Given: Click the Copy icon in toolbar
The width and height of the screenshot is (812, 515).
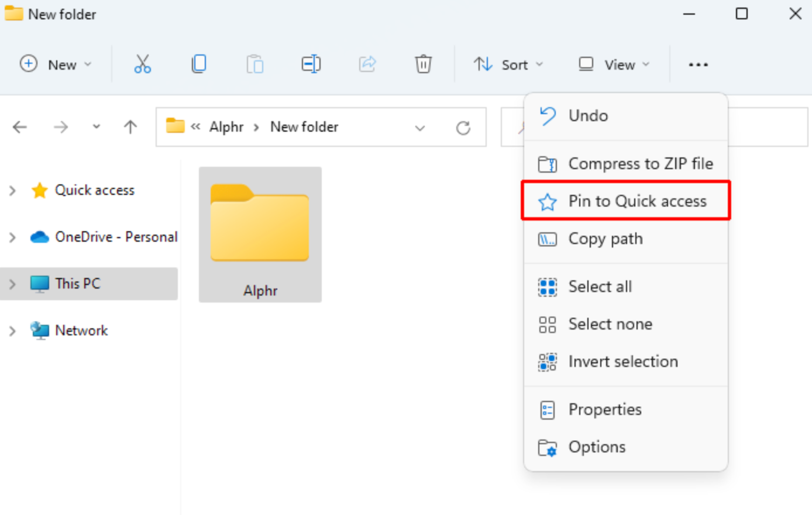Looking at the screenshot, I should coord(199,64).
